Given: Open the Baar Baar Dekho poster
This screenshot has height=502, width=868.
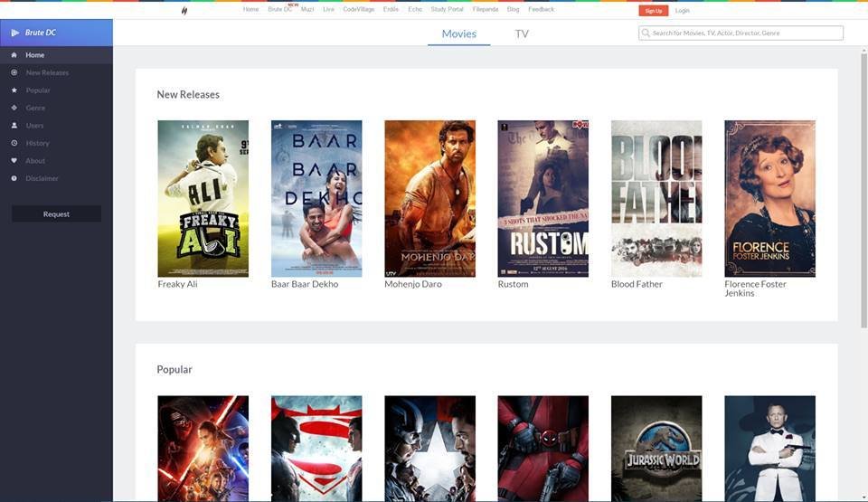Looking at the screenshot, I should (316, 199).
